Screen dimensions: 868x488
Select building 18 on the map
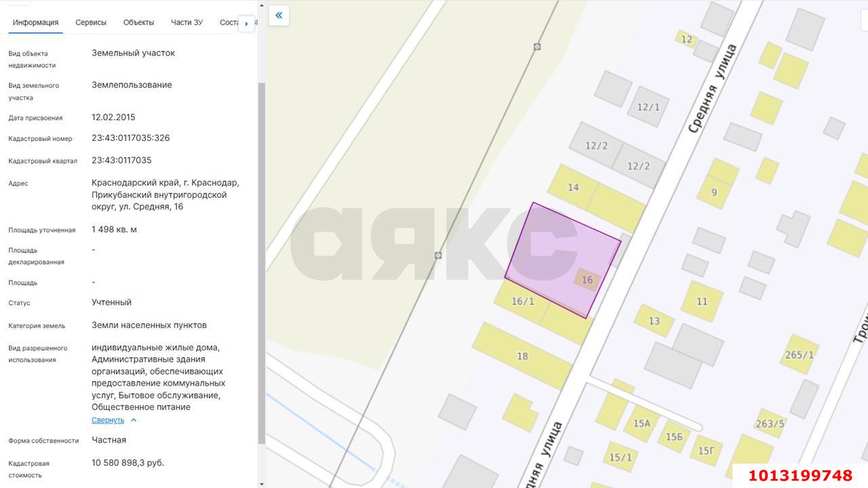click(522, 356)
